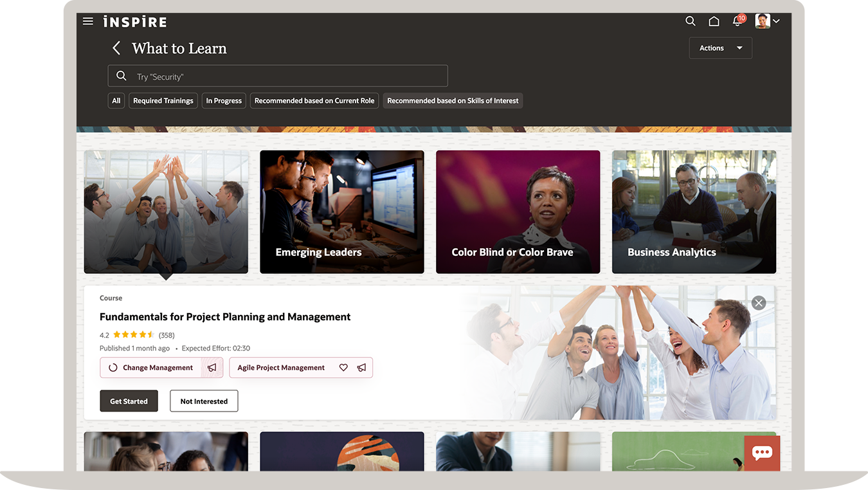The image size is (868, 490).
Task: Click the 4.2 rating value
Action: pyautogui.click(x=104, y=335)
